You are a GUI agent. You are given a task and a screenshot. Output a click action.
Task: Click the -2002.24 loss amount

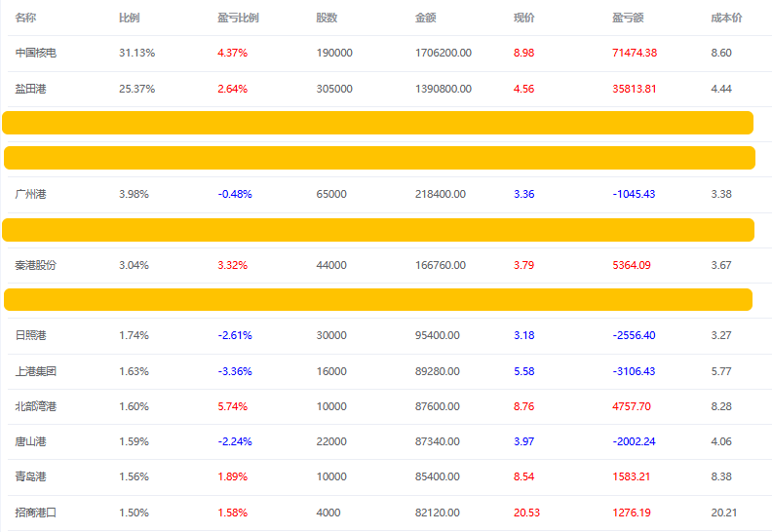tap(634, 441)
